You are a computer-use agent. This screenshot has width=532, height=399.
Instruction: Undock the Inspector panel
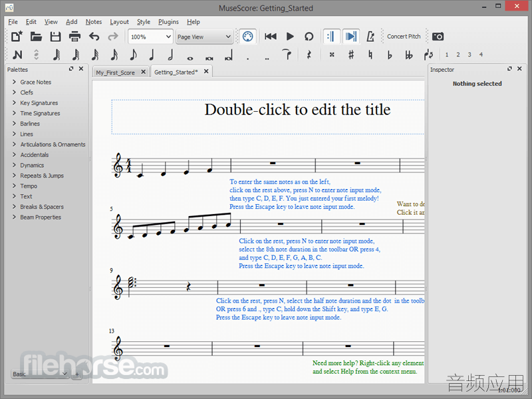pos(509,69)
